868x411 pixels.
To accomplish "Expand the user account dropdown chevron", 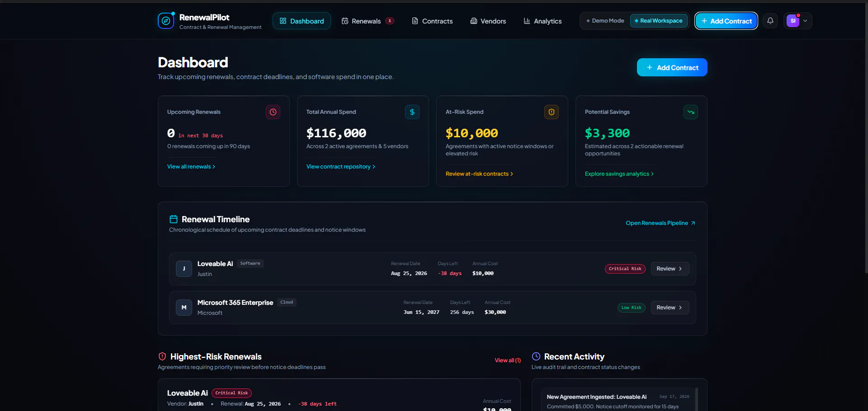I will (x=805, y=21).
